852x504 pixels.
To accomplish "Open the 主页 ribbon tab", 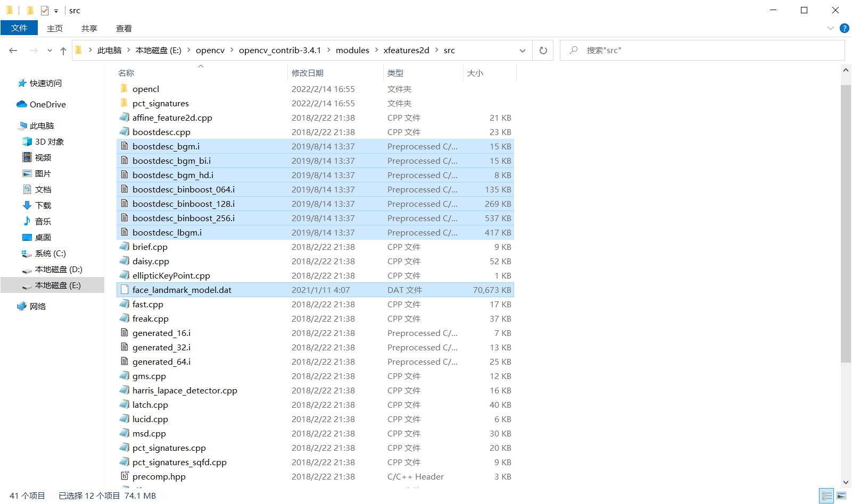I will (x=55, y=28).
